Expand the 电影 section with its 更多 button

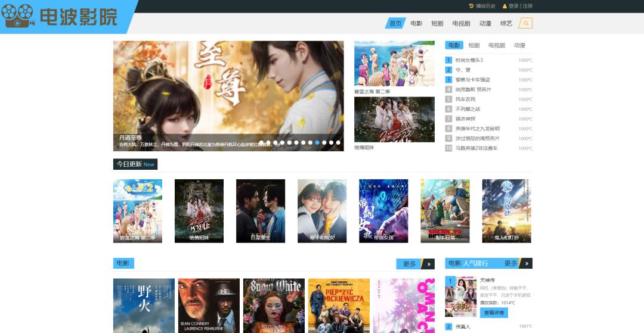point(409,264)
